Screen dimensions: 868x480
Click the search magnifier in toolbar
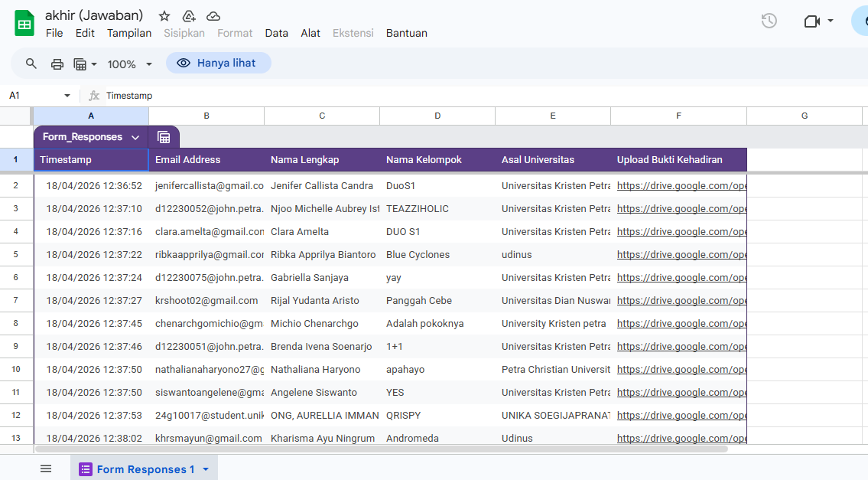(31, 64)
